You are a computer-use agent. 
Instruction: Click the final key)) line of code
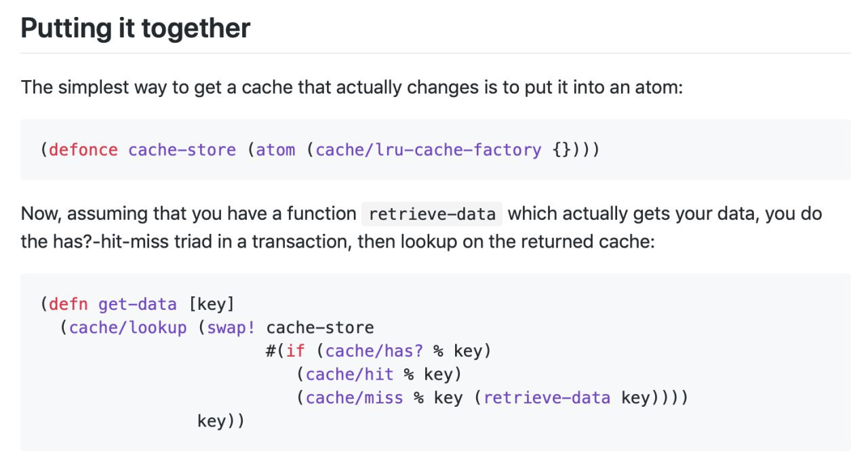tap(221, 420)
